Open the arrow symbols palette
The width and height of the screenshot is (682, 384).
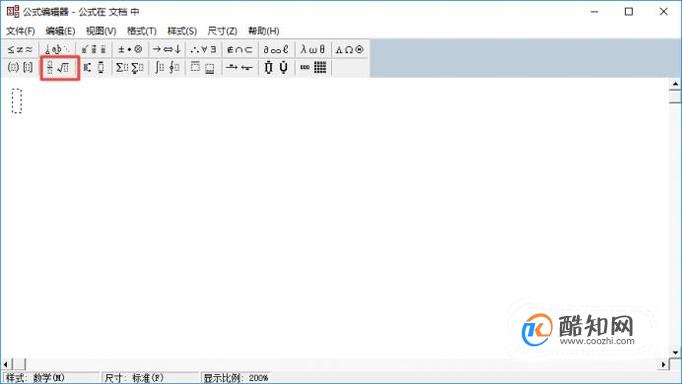[x=167, y=50]
